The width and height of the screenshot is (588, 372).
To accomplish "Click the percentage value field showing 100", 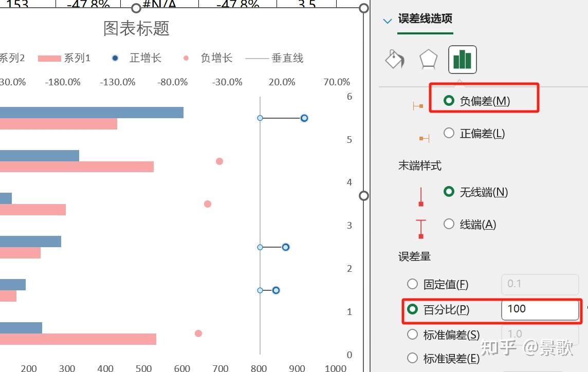I will tap(540, 309).
